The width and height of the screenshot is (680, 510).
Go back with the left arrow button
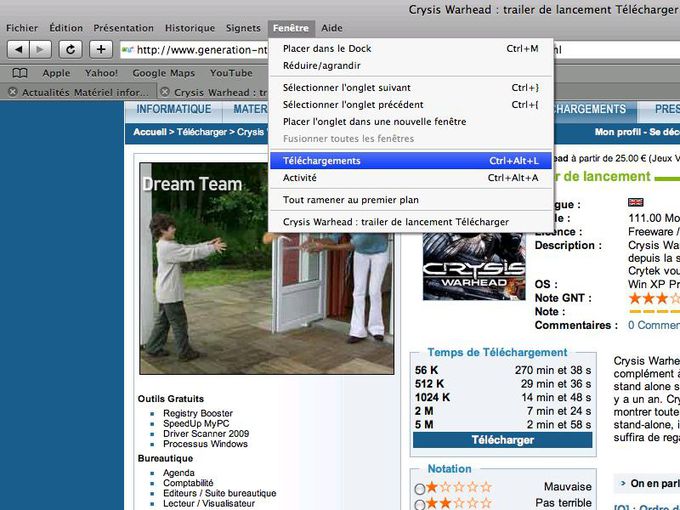pos(18,49)
